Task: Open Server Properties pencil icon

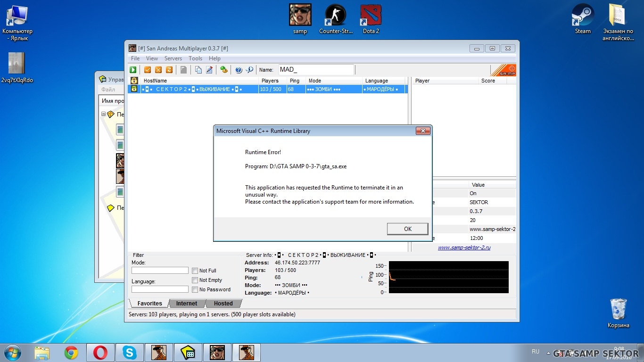Action: tap(209, 70)
